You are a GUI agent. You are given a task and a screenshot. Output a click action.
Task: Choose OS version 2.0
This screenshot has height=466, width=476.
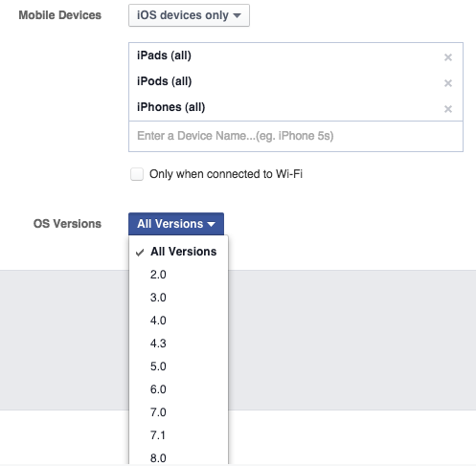(x=179, y=275)
